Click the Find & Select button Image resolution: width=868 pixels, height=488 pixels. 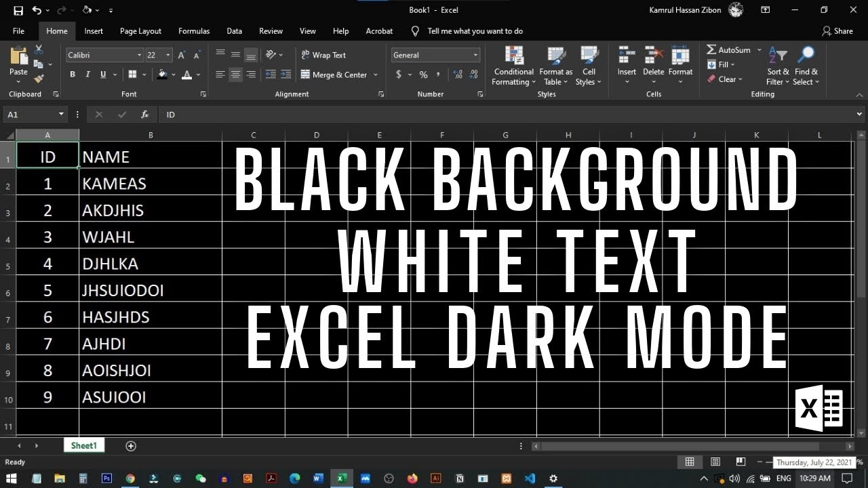[x=806, y=66]
